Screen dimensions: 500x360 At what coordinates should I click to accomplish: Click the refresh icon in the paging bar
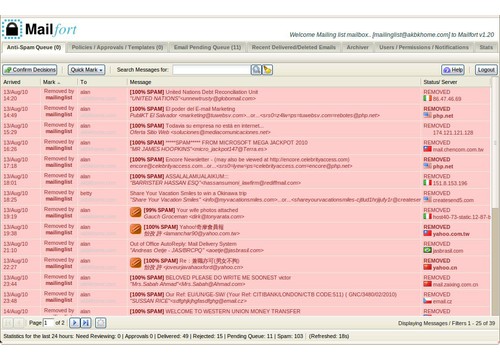[x=101, y=323]
